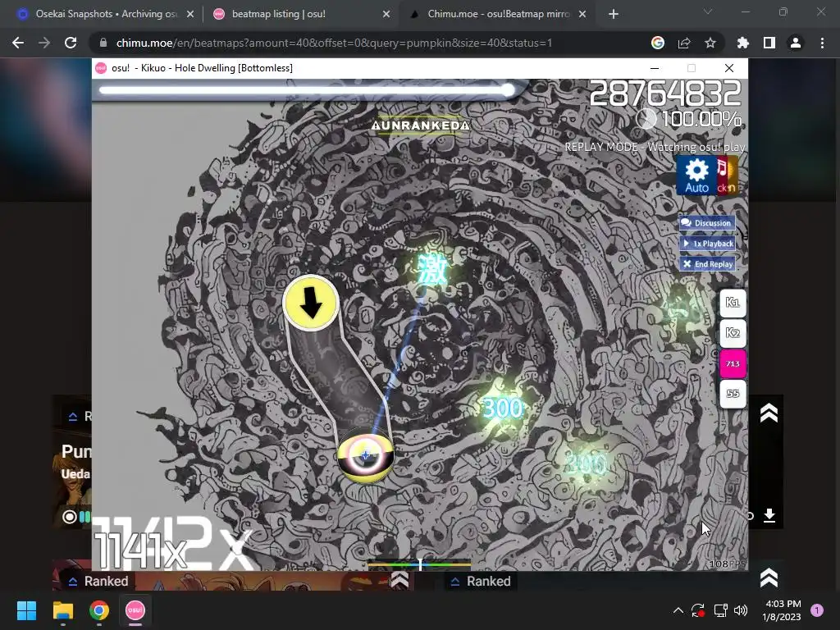Open Chrome three-dot menu
This screenshot has width=840, height=630.
[822, 43]
